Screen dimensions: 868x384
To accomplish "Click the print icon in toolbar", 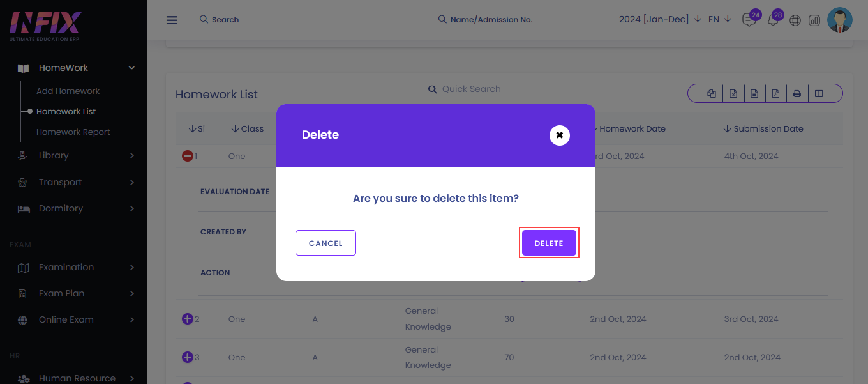I will (x=797, y=94).
